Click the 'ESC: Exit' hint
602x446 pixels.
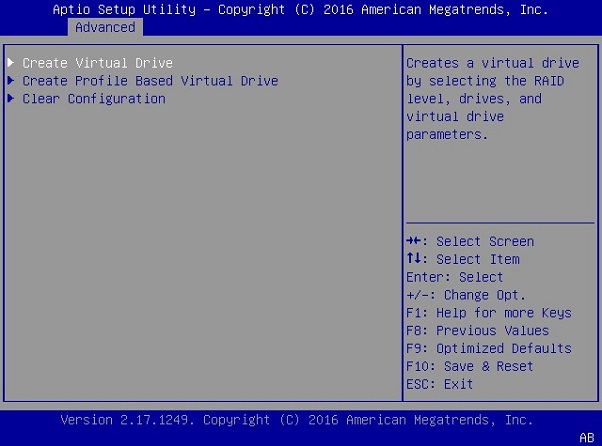click(440, 384)
